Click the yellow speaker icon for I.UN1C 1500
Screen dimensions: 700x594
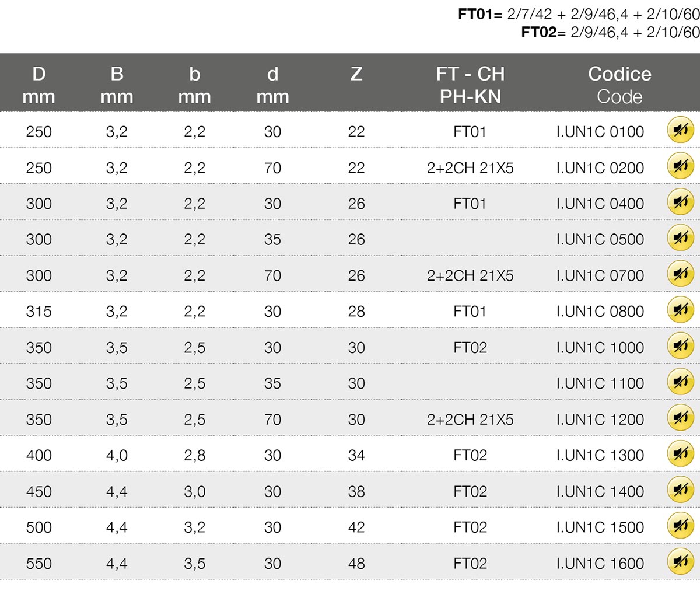coord(680,526)
